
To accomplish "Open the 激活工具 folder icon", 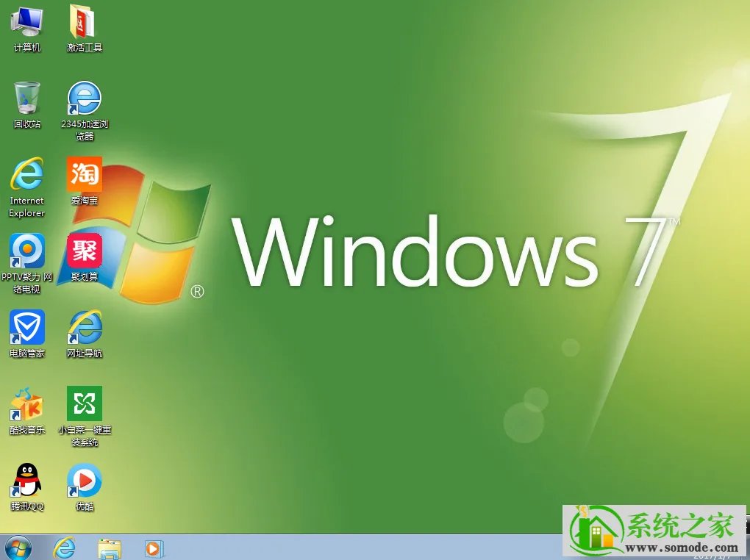I will click(85, 23).
